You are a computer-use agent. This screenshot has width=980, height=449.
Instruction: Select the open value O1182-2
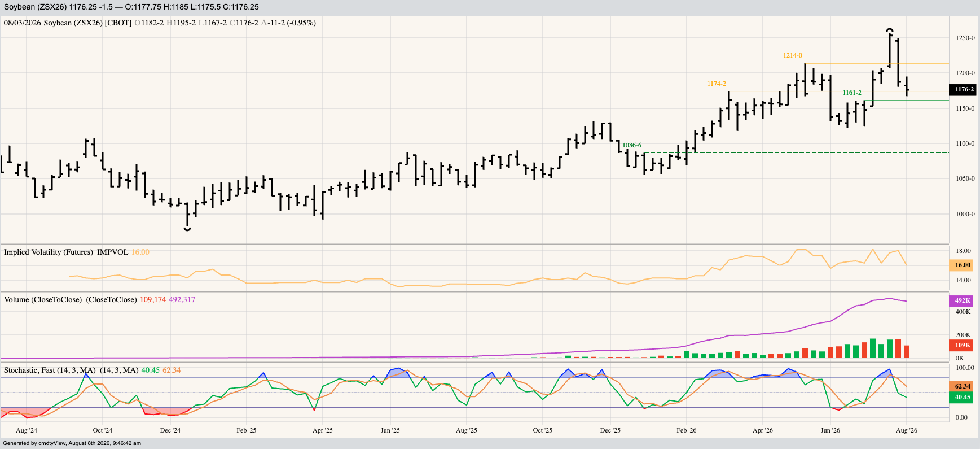click(x=150, y=23)
